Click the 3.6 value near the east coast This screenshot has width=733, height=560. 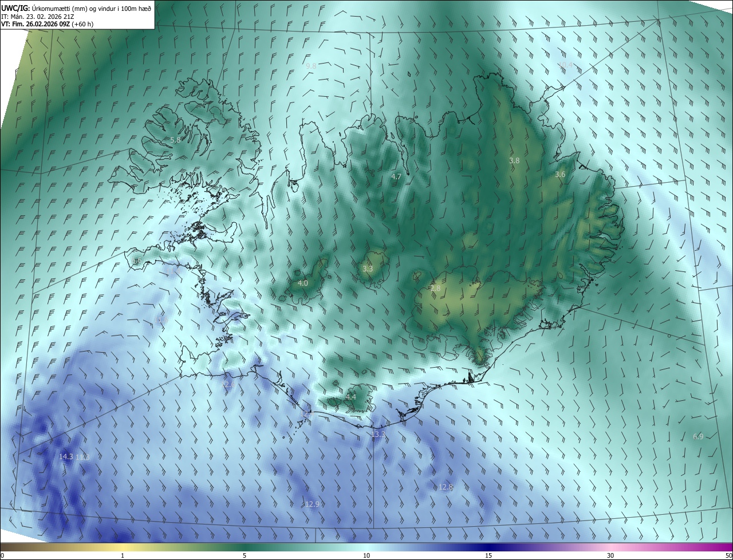(x=560, y=175)
